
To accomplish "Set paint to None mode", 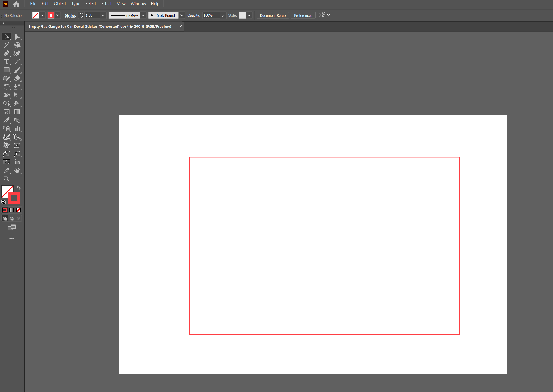I will click(x=19, y=210).
